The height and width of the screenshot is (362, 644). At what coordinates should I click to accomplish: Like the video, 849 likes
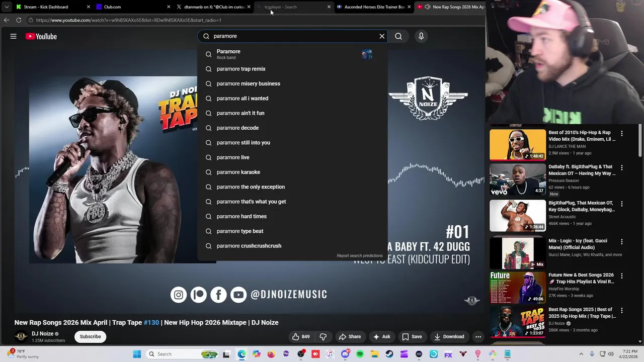coord(301,337)
